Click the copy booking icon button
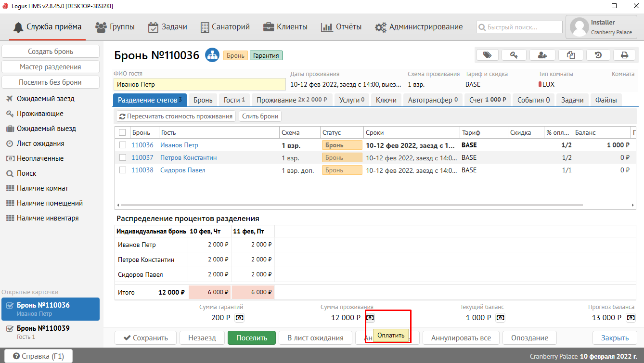The width and height of the screenshot is (644, 363). [x=570, y=55]
